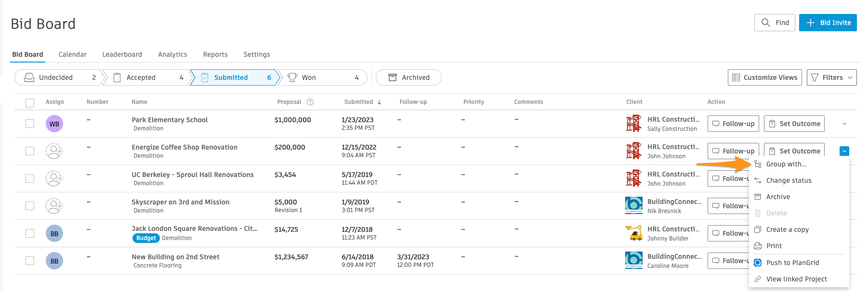This screenshot has height=291, width=868.
Task: Open the Filters dropdown
Action: [831, 77]
